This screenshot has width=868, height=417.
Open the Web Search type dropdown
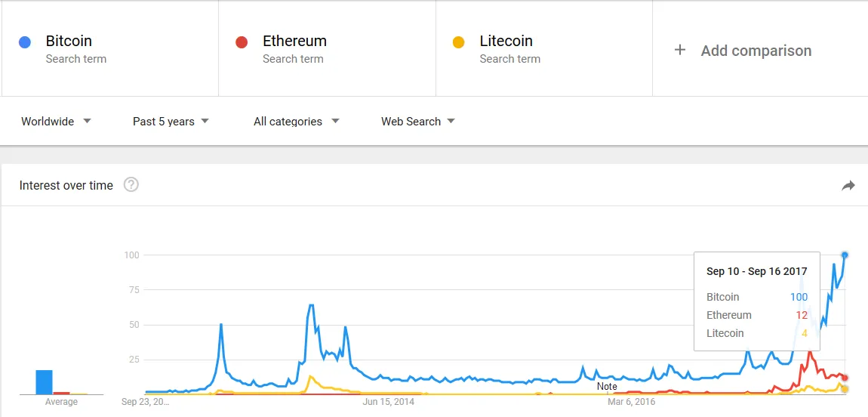coord(417,122)
